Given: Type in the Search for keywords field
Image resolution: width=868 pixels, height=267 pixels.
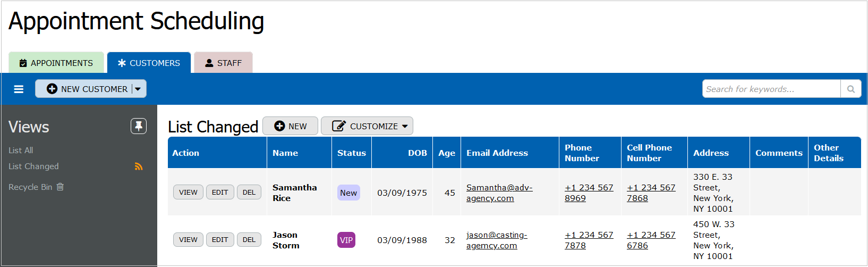Looking at the screenshot, I should coord(771,89).
